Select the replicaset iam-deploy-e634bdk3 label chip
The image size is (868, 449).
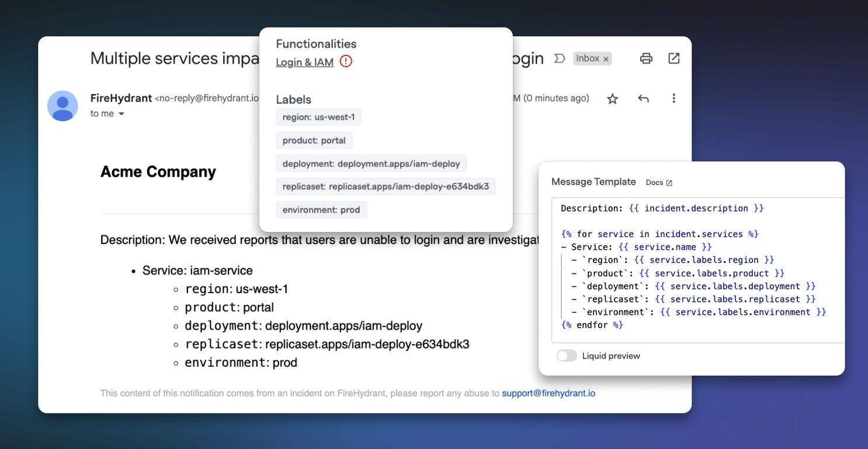coord(386,187)
